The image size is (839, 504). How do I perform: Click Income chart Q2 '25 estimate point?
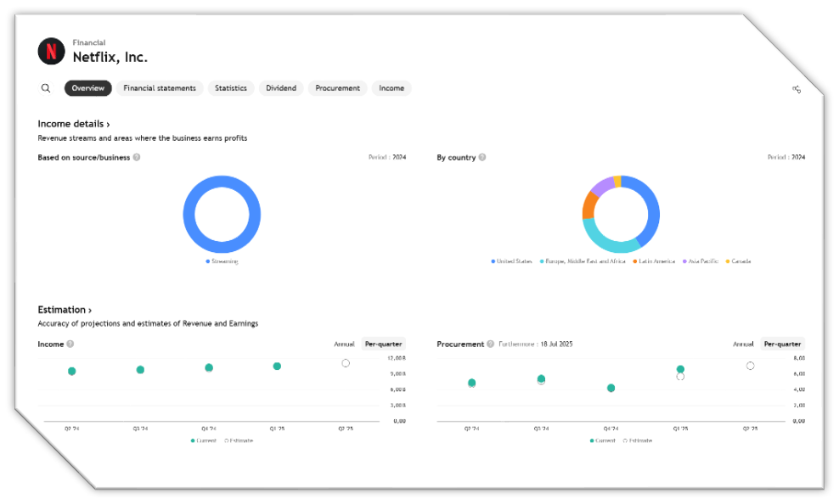pyautogui.click(x=346, y=363)
